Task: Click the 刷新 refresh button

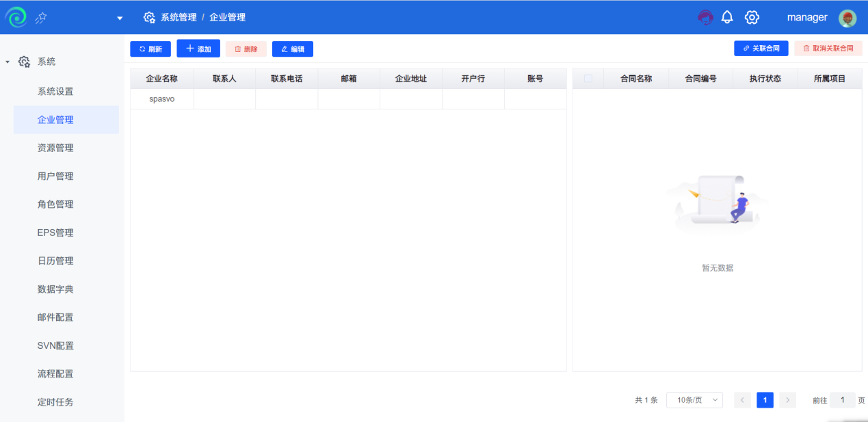Action: coord(150,49)
